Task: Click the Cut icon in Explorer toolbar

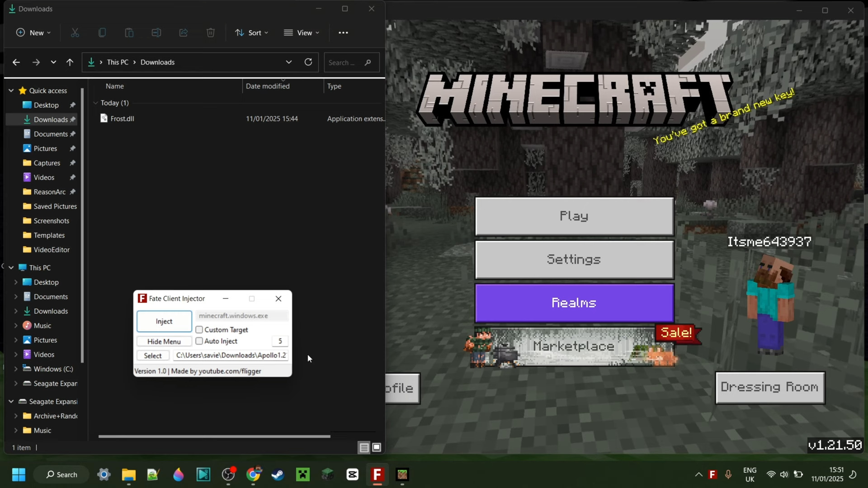Action: point(75,33)
